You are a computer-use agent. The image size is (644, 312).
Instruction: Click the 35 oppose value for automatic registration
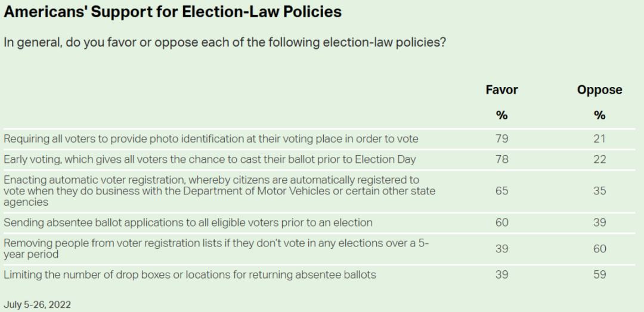pos(599,191)
